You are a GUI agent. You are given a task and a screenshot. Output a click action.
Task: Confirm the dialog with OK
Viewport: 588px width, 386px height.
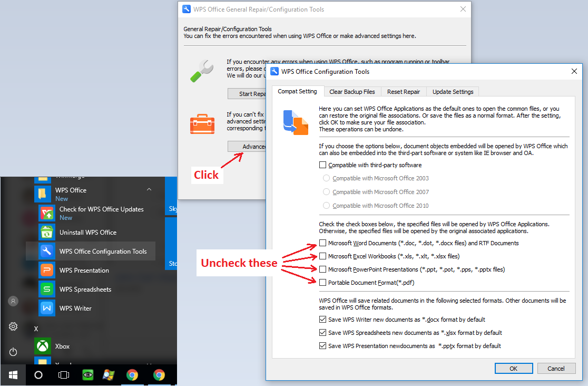click(x=513, y=369)
